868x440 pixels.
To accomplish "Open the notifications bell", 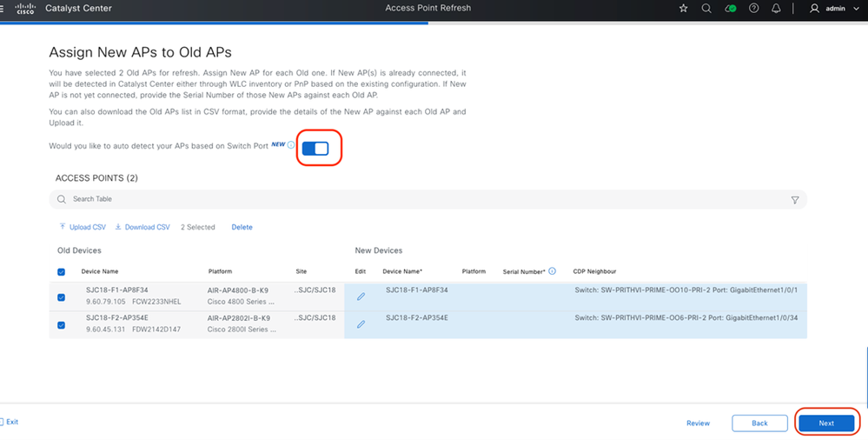I will click(777, 9).
